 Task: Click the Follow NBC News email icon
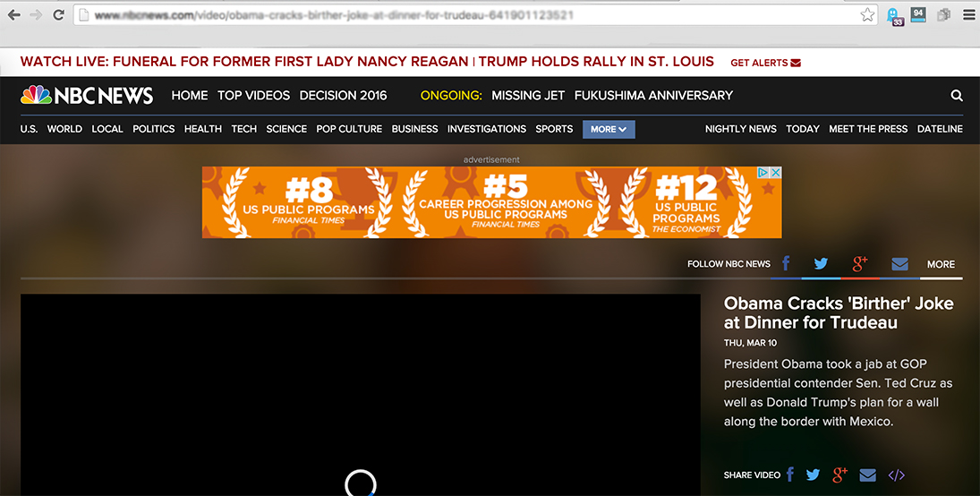coord(899,264)
